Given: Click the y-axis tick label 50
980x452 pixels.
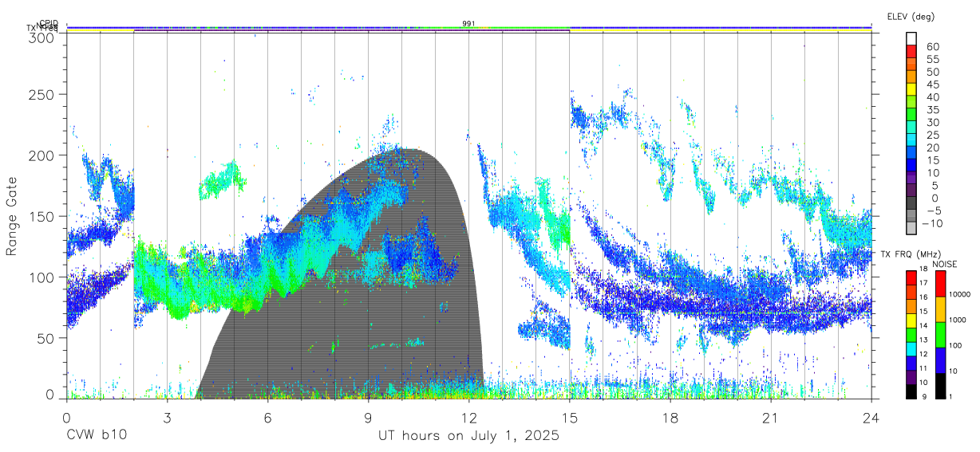Looking at the screenshot, I should (44, 338).
